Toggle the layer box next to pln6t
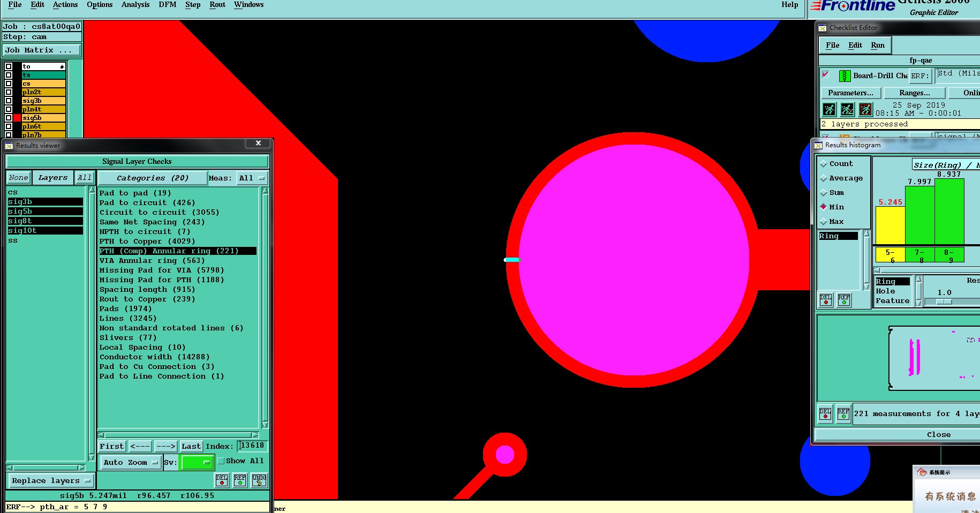Screen dimensions: 980x513 (9, 126)
